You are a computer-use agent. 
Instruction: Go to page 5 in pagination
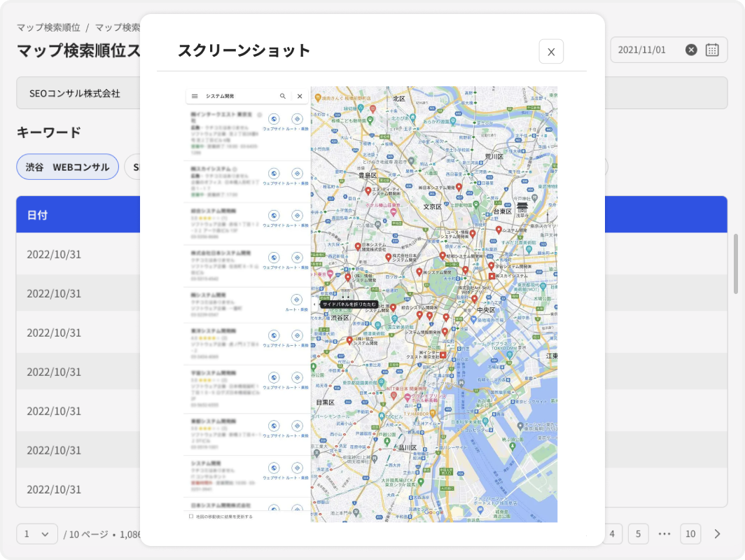(638, 534)
